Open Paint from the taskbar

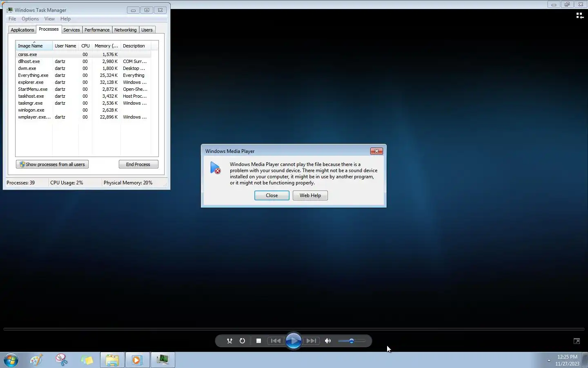coord(36,360)
